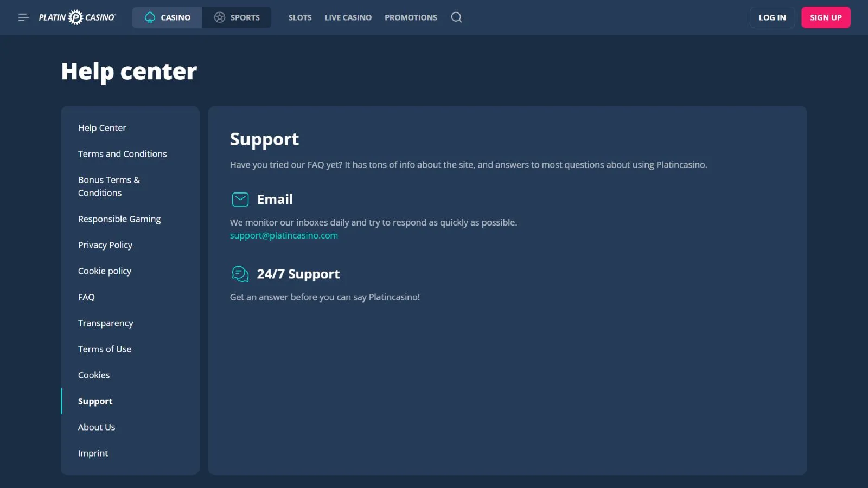Open Terms and Conditions in sidebar
This screenshot has height=488, width=868.
click(122, 154)
